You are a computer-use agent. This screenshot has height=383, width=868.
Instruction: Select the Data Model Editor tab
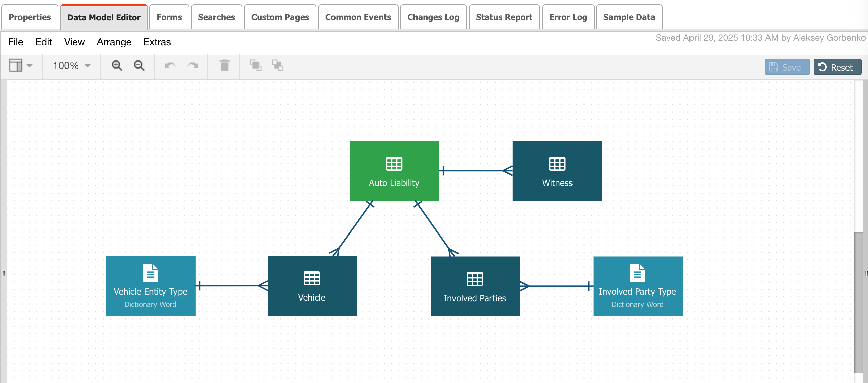pos(104,17)
